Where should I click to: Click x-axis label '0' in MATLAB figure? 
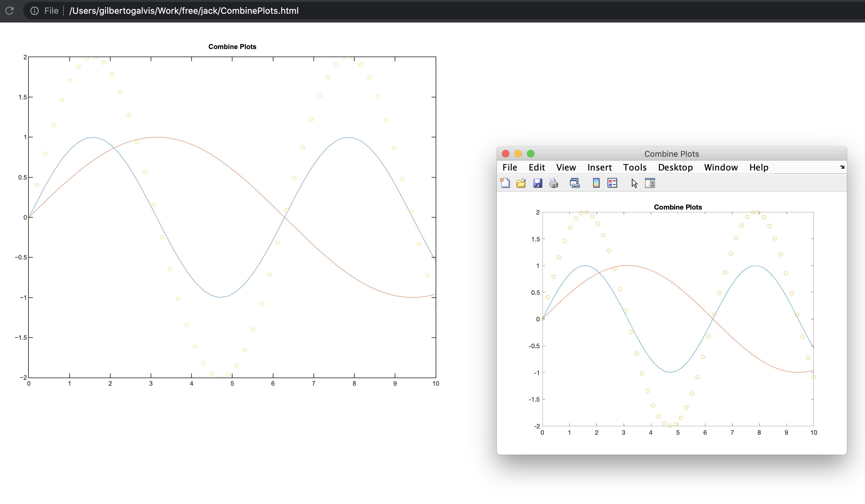[542, 432]
